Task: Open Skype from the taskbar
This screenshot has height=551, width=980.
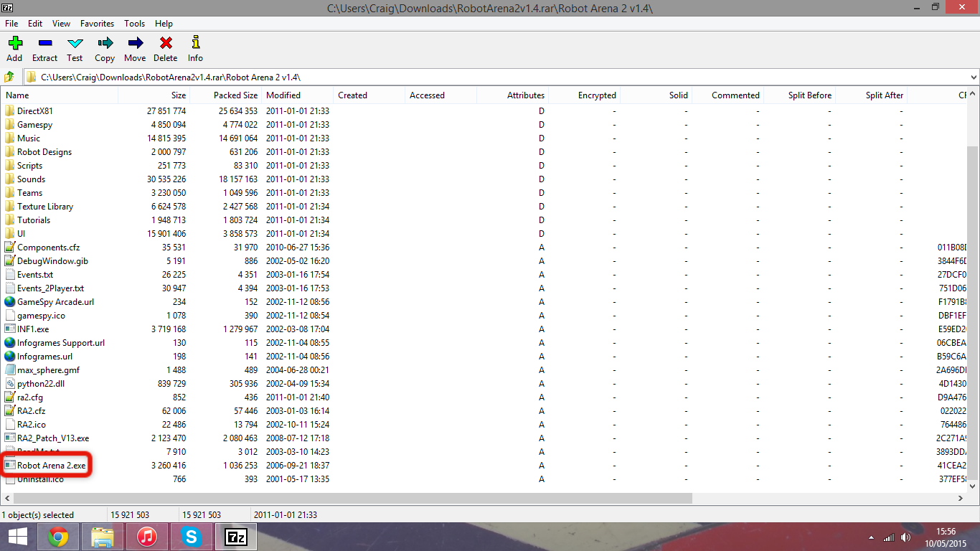Action: point(192,537)
